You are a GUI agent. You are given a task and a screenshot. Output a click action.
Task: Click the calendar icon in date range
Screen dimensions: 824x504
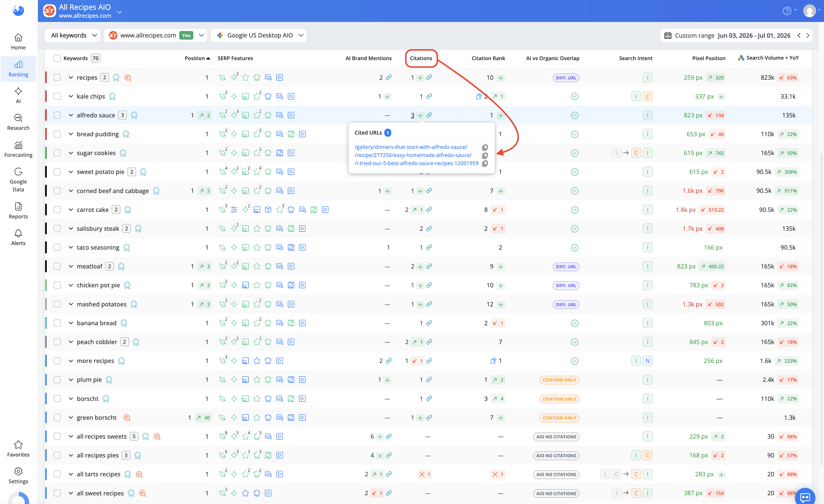(667, 35)
